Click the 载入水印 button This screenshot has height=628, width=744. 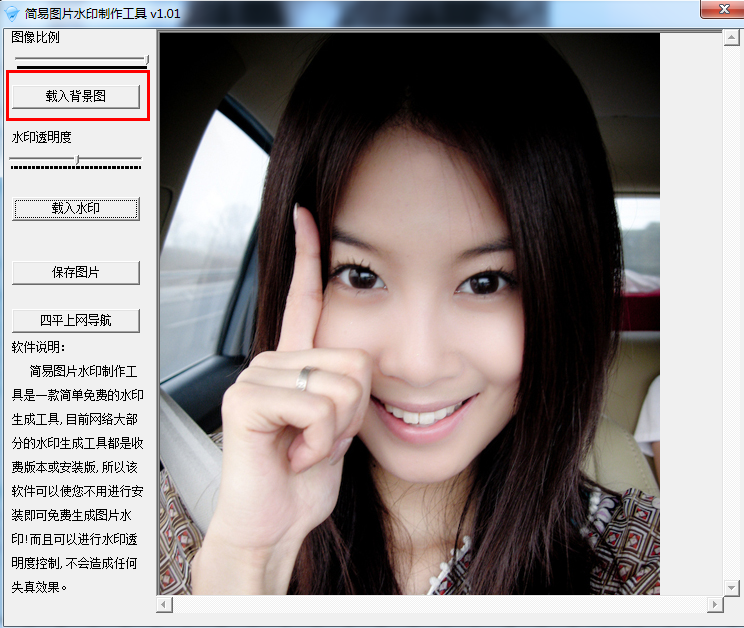pos(76,209)
